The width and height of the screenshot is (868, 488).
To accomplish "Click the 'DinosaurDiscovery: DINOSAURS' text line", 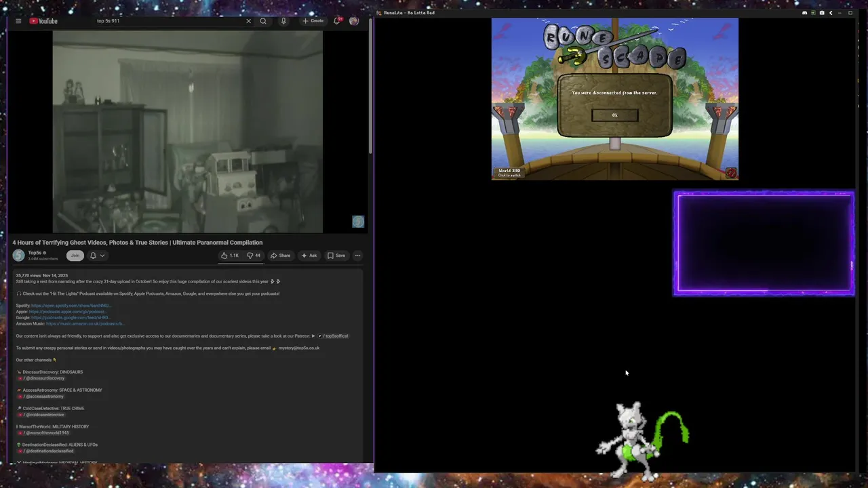I will tap(53, 372).
